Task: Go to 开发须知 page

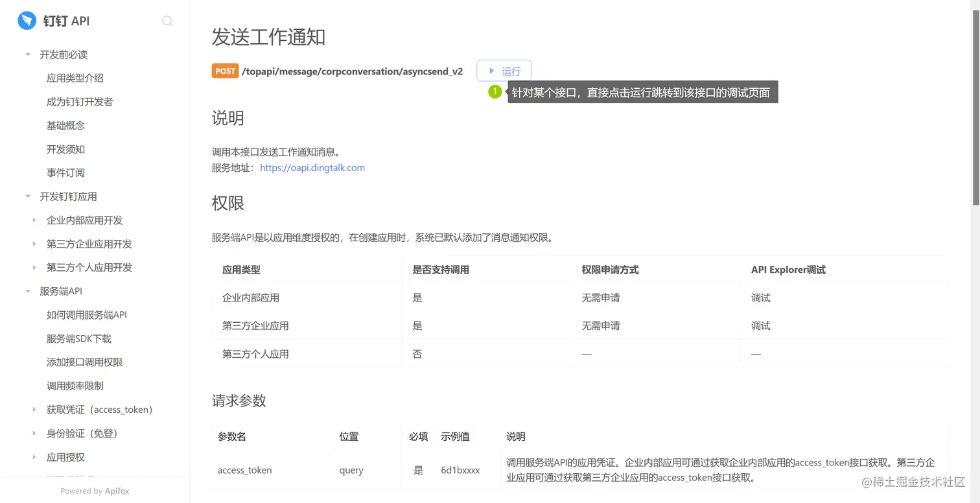Action: pyautogui.click(x=65, y=149)
